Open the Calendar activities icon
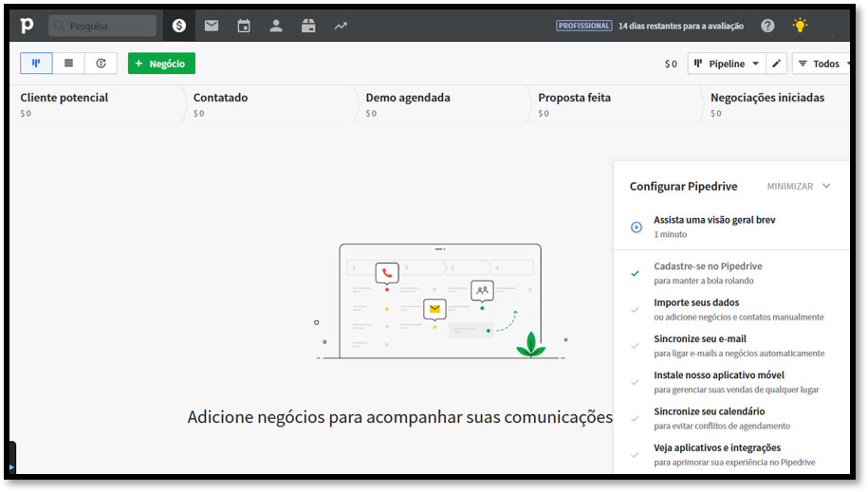 tap(244, 26)
